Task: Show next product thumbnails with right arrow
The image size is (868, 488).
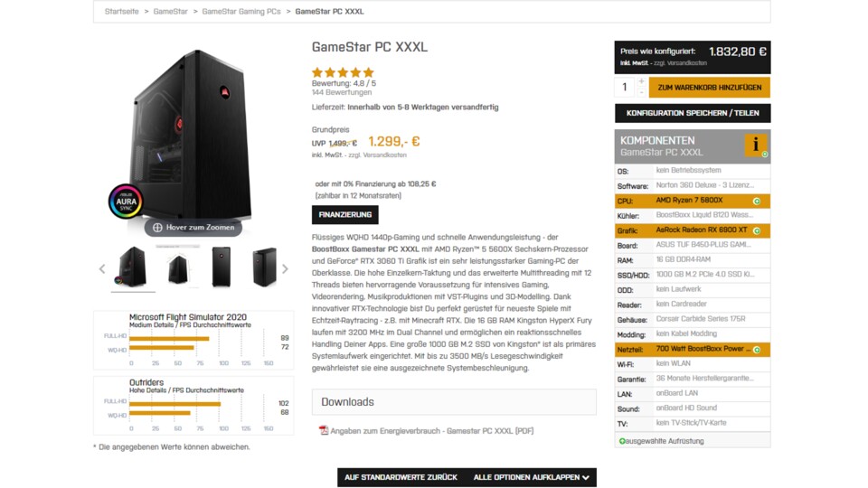Action: (x=285, y=268)
